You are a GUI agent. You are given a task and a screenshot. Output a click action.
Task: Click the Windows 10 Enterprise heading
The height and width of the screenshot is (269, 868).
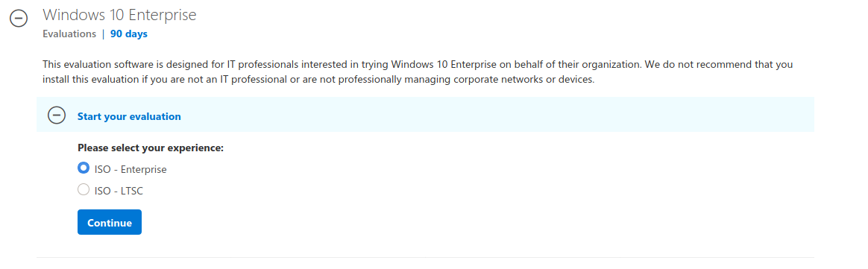[x=119, y=15]
